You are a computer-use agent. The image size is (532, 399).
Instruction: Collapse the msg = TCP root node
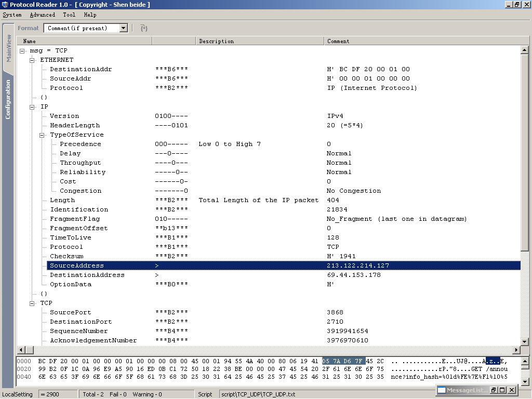tap(22, 51)
